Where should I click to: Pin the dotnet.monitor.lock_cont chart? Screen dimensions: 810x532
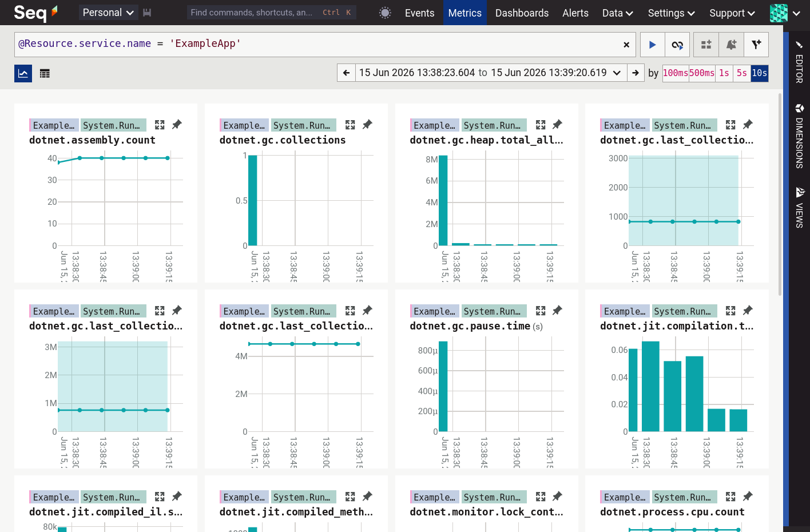coord(557,496)
